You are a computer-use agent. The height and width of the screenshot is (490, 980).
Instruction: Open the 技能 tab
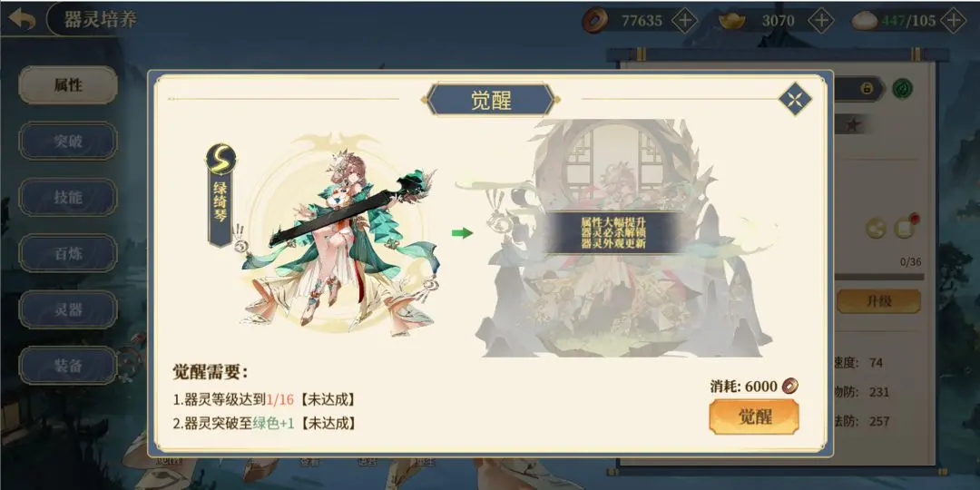pyautogui.click(x=68, y=198)
